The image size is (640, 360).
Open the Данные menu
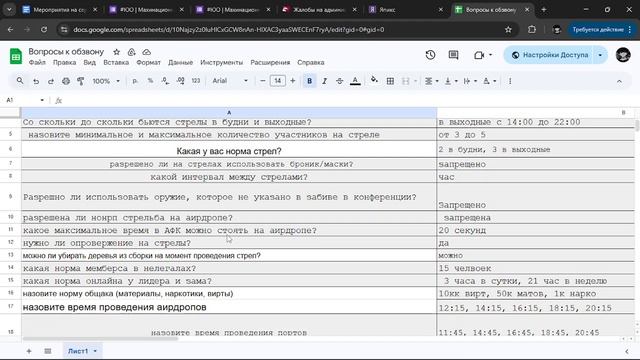point(180,62)
